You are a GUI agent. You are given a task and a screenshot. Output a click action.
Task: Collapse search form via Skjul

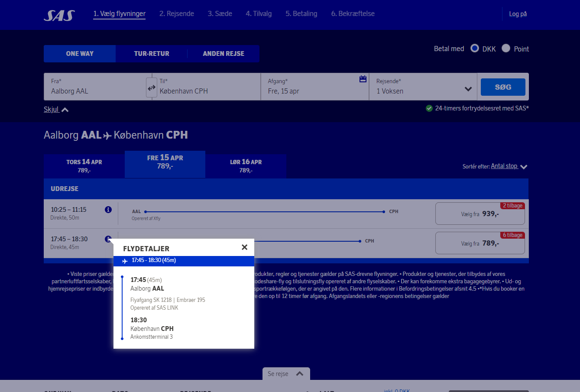pyautogui.click(x=56, y=110)
